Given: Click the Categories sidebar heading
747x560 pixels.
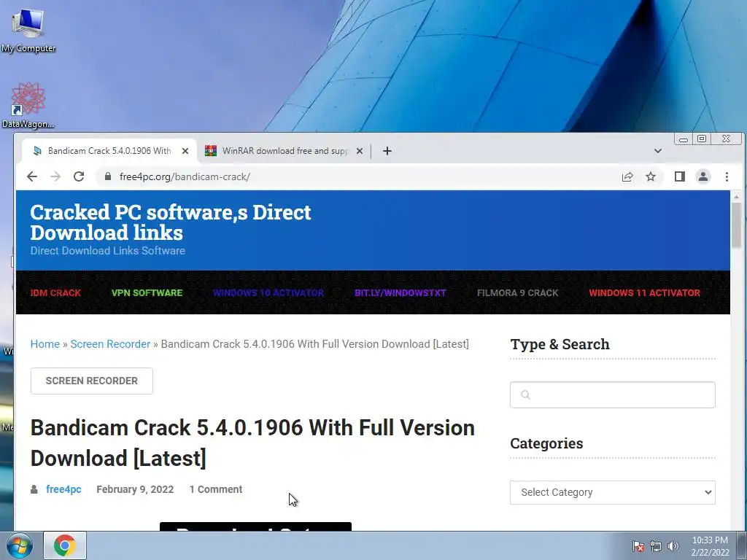Looking at the screenshot, I should point(547,443).
